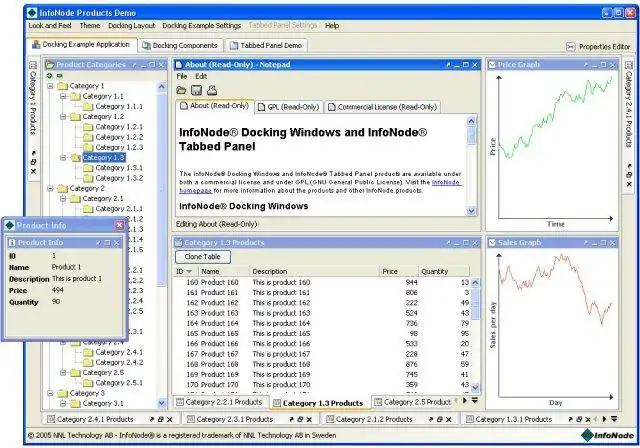This screenshot has width=640, height=448.
Task: Collapse the Category 1.3 tree node
Action: pos(63,157)
